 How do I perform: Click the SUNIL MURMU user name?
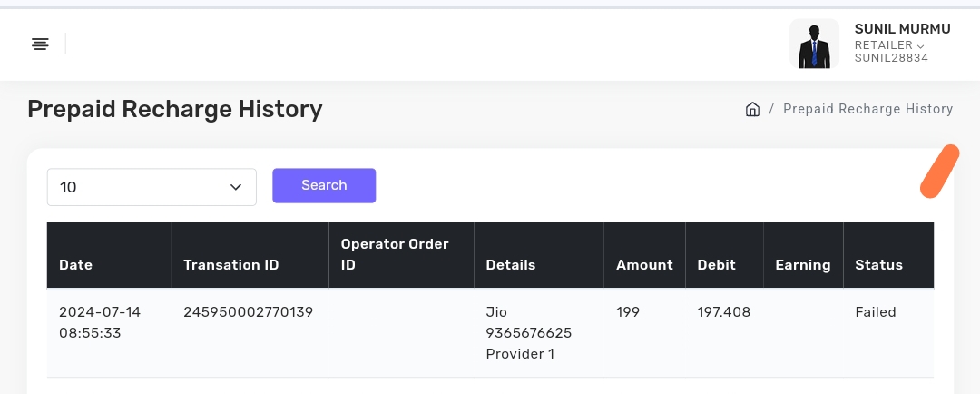902,29
